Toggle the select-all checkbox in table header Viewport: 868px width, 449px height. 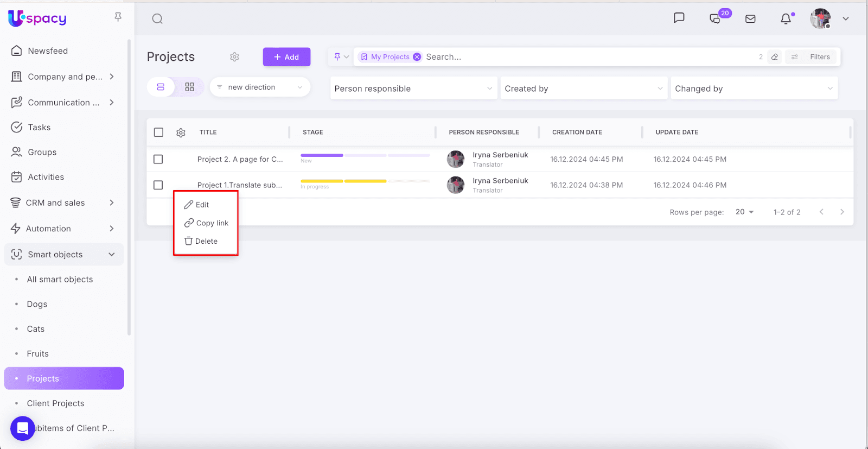click(x=158, y=132)
